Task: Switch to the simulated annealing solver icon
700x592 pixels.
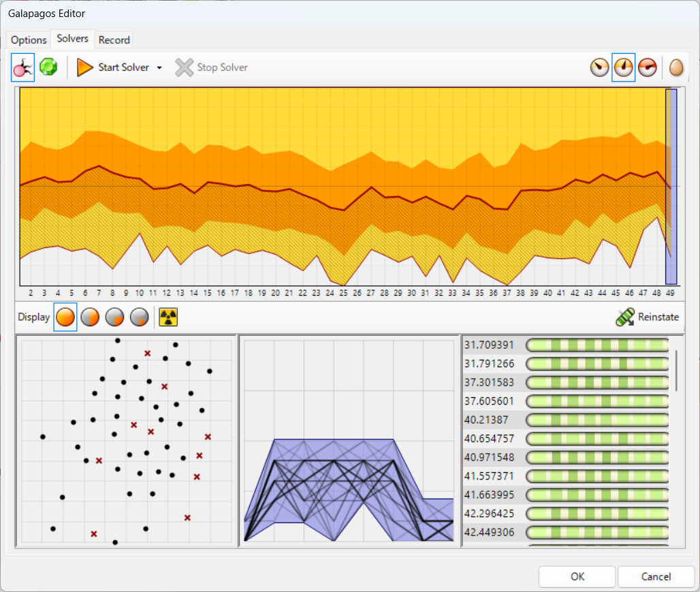Action: 48,67
